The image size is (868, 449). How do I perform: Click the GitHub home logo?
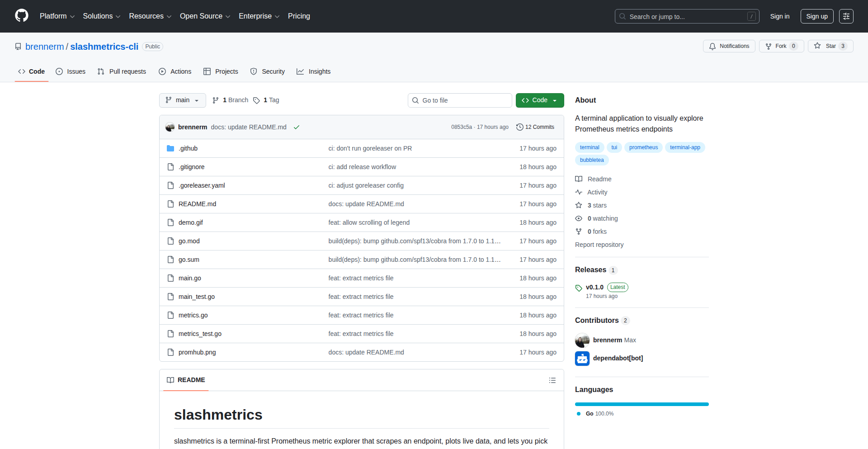coord(21,16)
